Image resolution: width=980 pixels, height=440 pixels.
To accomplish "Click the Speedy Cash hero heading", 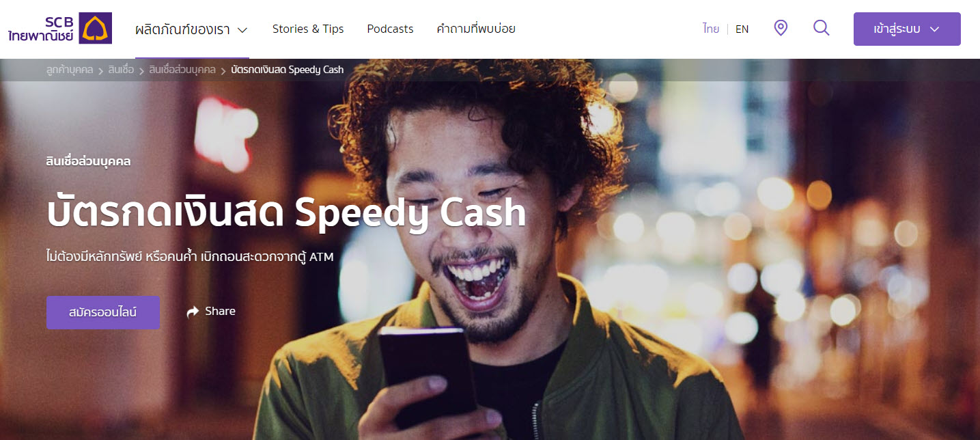I will 286,212.
